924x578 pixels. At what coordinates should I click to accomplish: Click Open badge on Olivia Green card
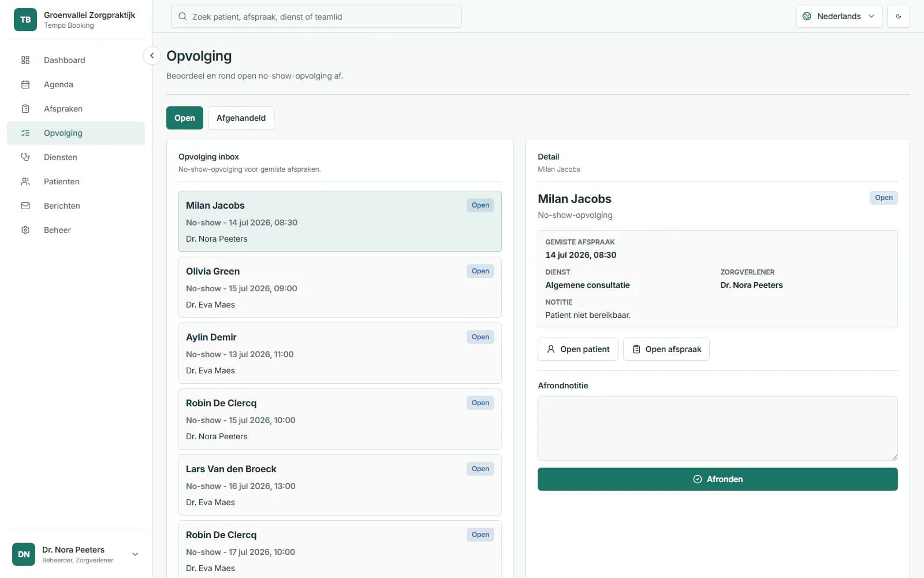(480, 271)
